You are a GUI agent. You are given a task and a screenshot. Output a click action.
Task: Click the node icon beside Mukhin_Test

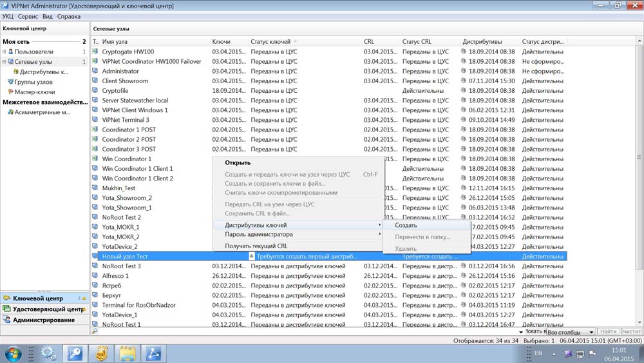95,188
